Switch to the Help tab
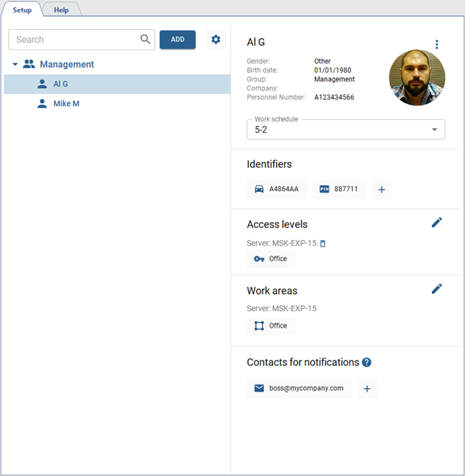This screenshot has width=465, height=476. [x=61, y=10]
